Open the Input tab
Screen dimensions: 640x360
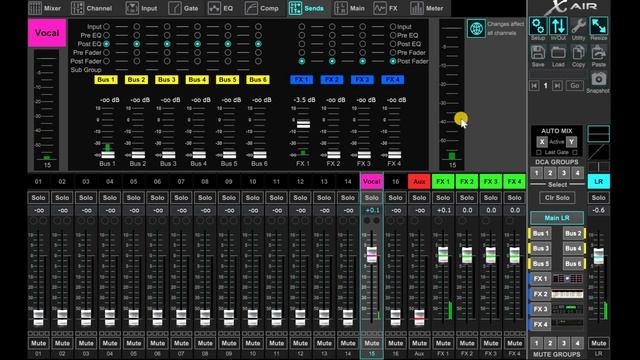(141, 8)
